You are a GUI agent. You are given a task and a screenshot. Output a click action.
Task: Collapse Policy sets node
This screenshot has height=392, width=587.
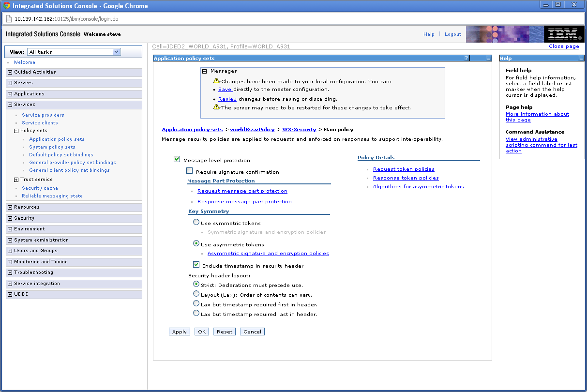(16, 131)
